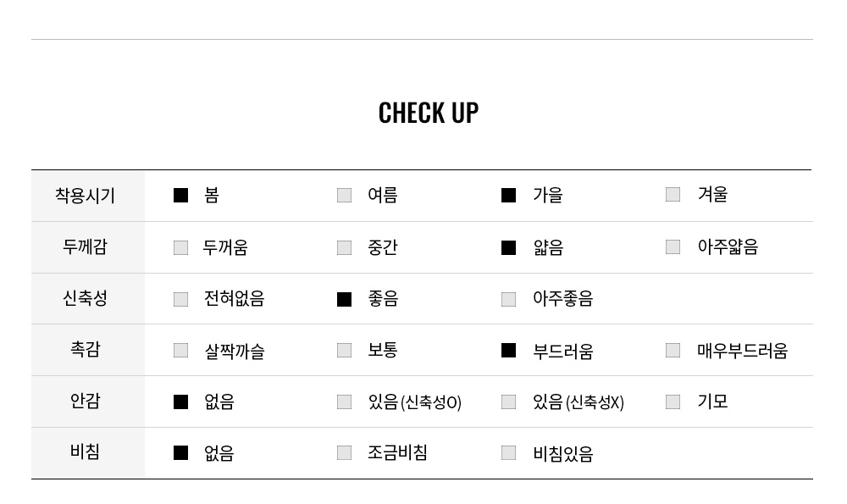Check the 조금비침 checkbox
The image size is (847, 504).
point(344,452)
